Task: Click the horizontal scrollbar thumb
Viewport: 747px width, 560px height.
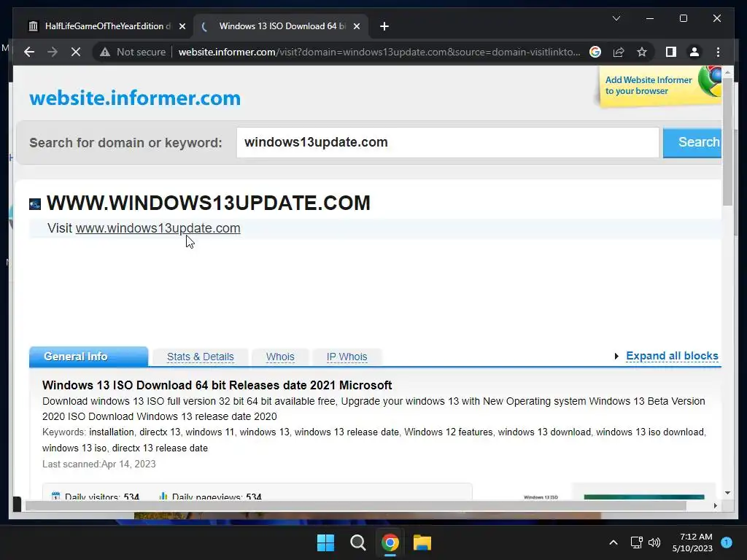Action: (356, 506)
